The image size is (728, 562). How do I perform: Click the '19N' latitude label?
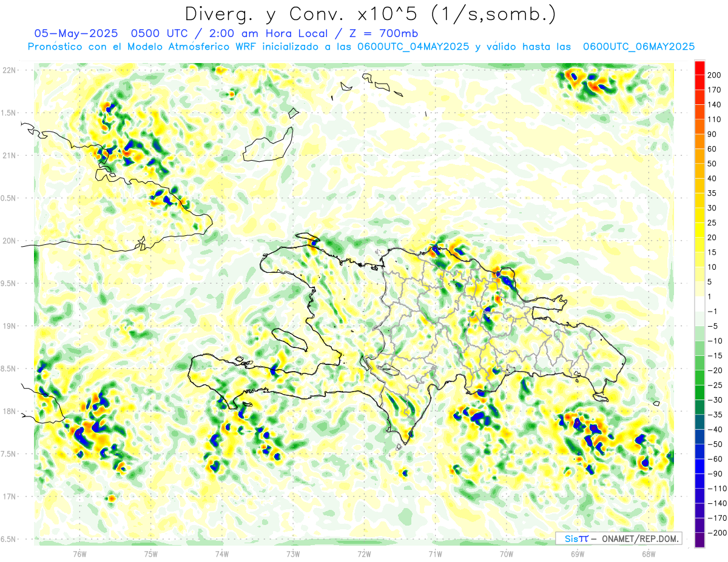[x=9, y=326]
